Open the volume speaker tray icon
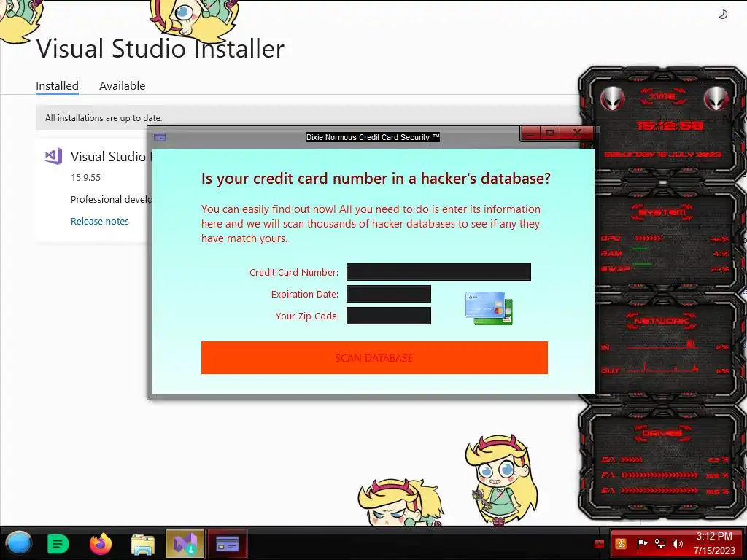The width and height of the screenshot is (747, 560). pos(677,543)
